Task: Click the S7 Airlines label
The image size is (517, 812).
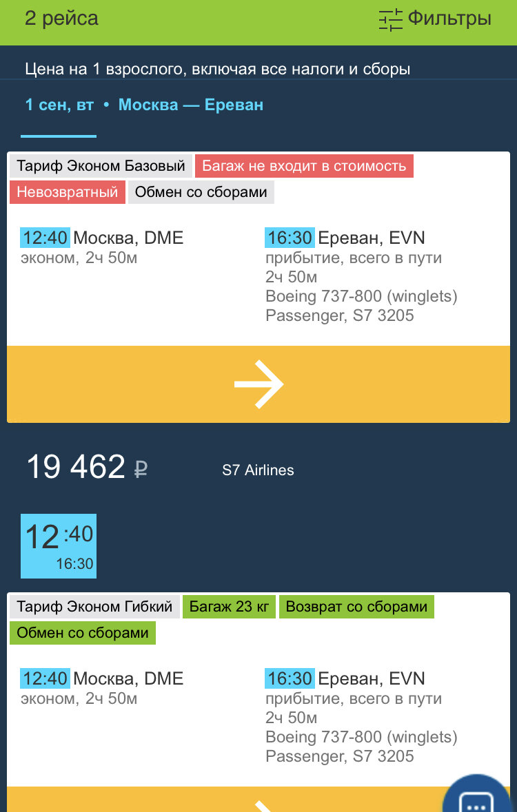Action: coord(258,470)
